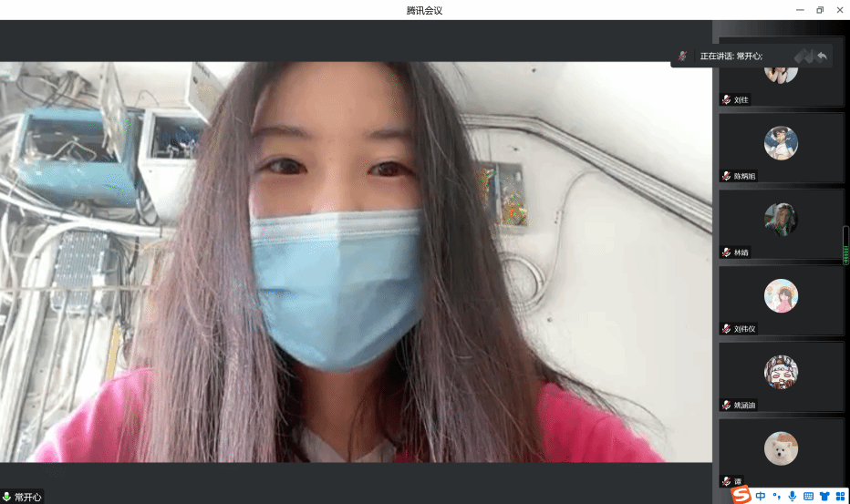Enable Sogou voice input microphone
The width and height of the screenshot is (850, 504).
(792, 496)
